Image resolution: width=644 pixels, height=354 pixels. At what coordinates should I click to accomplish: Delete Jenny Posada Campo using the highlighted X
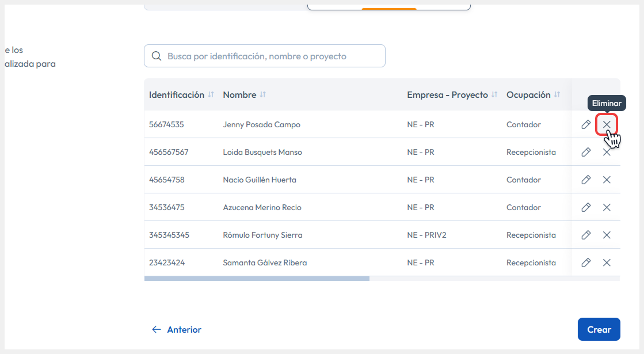[x=607, y=124]
